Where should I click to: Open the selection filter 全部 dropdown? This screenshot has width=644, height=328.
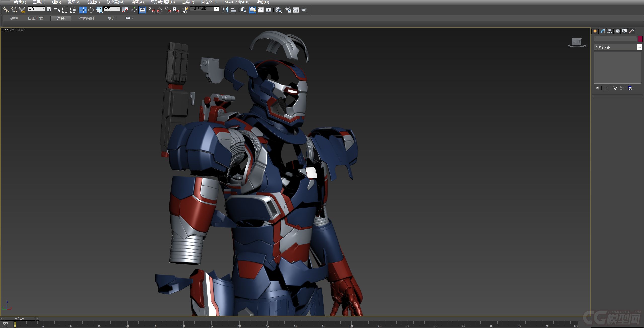point(36,9)
